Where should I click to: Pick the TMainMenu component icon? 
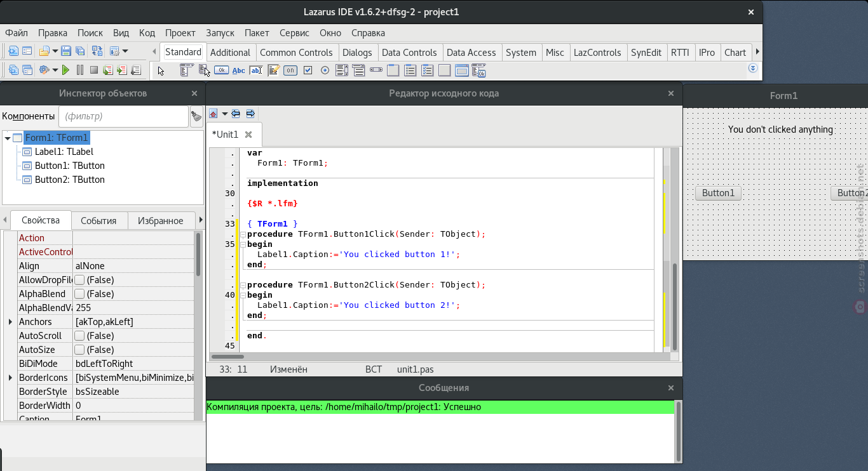186,70
